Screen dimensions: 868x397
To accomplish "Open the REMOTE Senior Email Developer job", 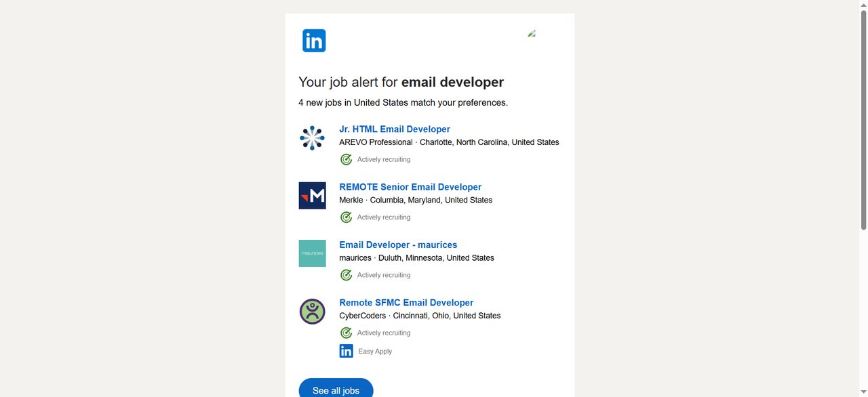I will (410, 187).
